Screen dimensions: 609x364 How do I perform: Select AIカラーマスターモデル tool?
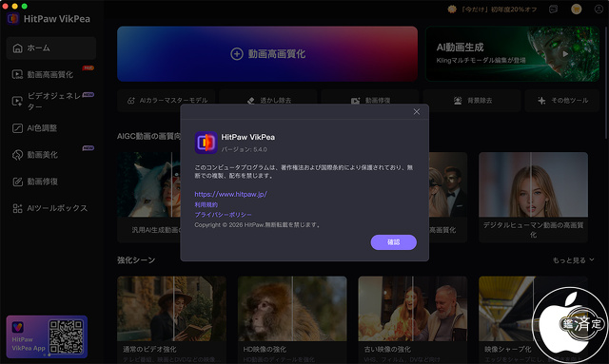pos(167,101)
